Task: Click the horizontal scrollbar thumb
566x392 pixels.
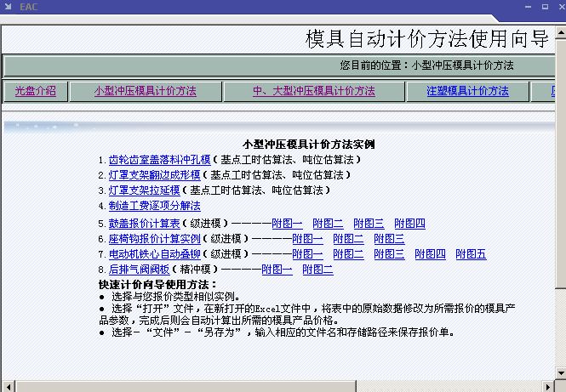Action: point(186,387)
